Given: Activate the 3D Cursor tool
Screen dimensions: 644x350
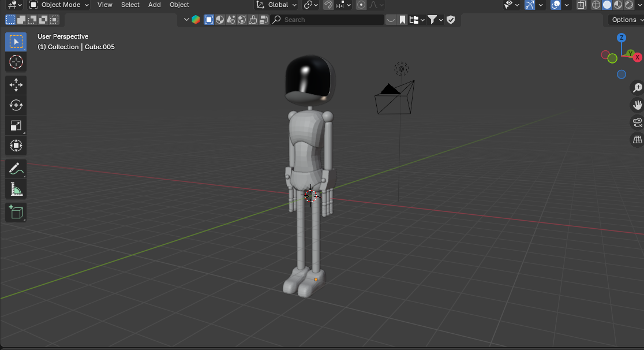Looking at the screenshot, I should coord(16,62).
